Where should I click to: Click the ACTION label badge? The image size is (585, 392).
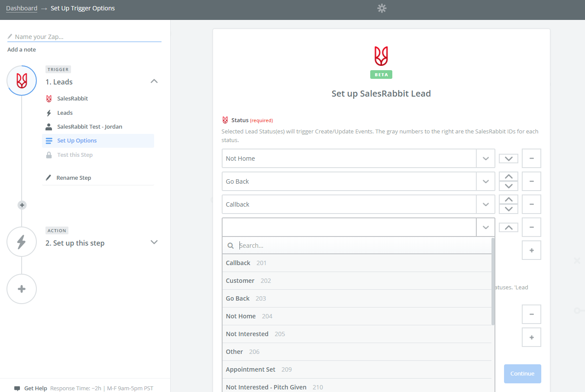point(57,230)
